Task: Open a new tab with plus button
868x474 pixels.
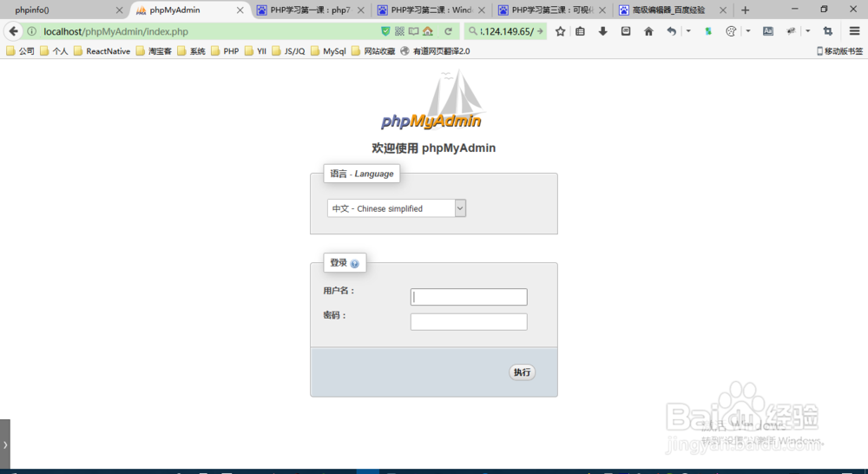Action: point(745,10)
